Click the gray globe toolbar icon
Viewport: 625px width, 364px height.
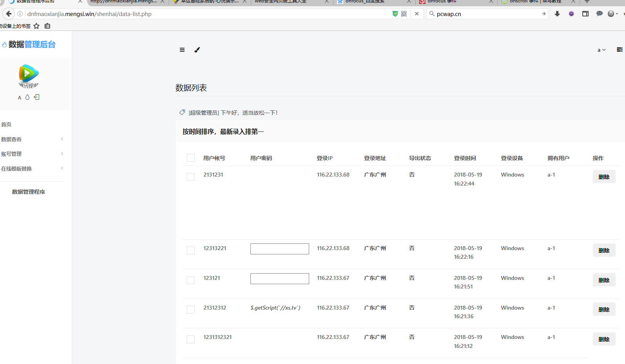(x=611, y=14)
